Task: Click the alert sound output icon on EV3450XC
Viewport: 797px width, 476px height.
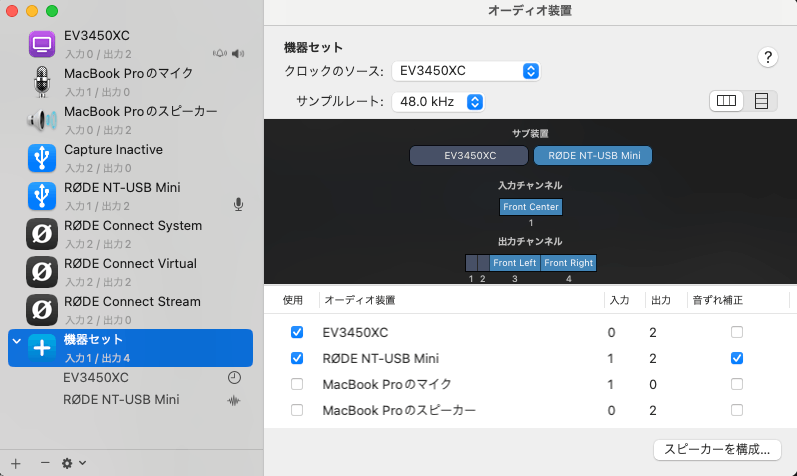Action: click(x=220, y=53)
